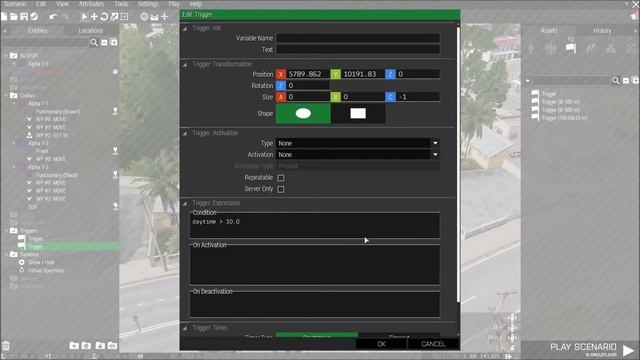Collapse all entities with minus icon
This screenshot has height=360, width=640.
click(104, 42)
